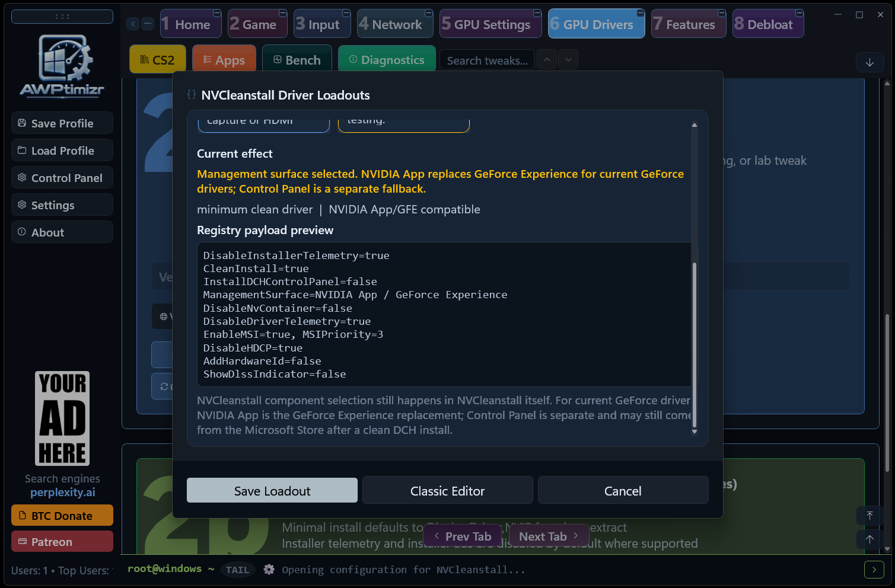Click the minus button beside the back arrow

point(148,24)
